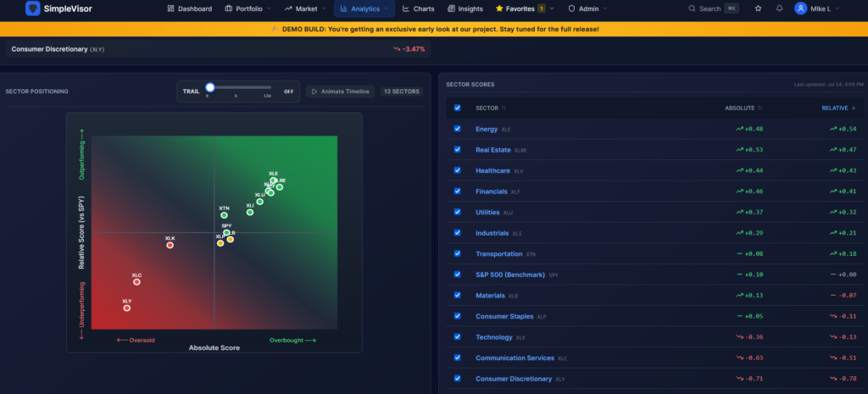
Task: Uncheck the S&P 500 Benchmark checkbox
Action: tap(457, 274)
